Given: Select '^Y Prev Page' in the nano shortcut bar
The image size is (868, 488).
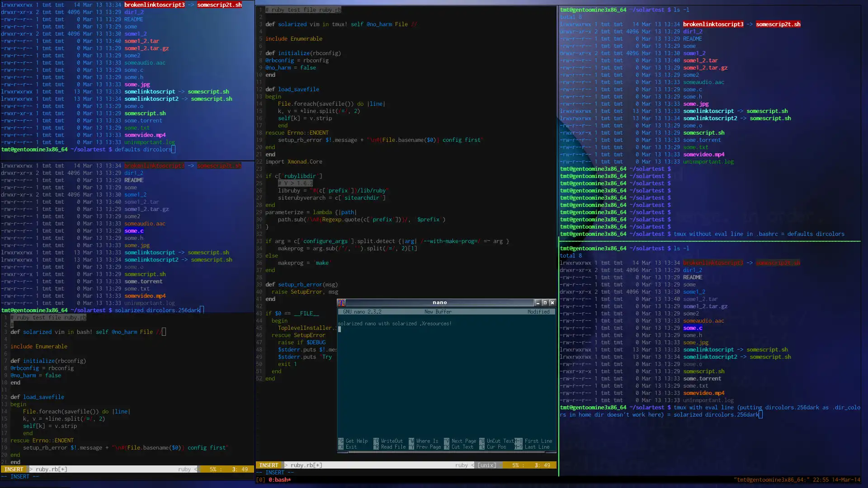Looking at the screenshot, I should click(425, 447).
